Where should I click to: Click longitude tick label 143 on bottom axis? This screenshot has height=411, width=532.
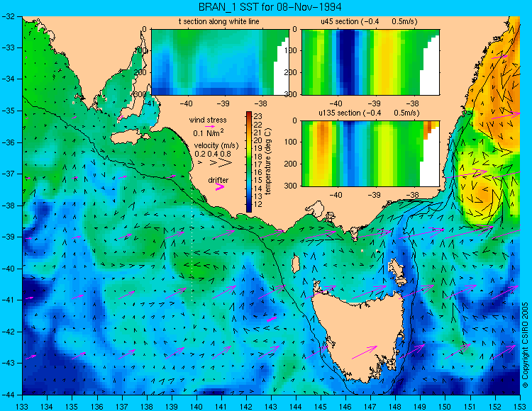(x=271, y=406)
